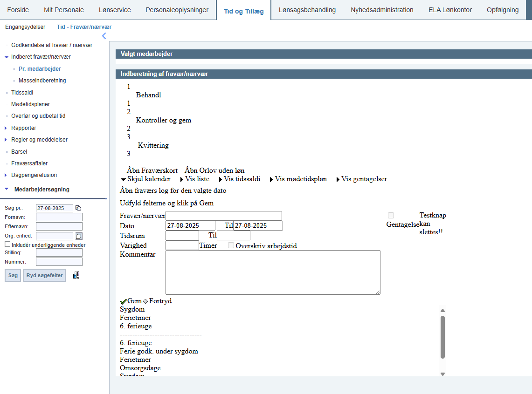The height and width of the screenshot is (394, 532).
Task: Open the calendar icon next to Søg pr. date
Action: click(78, 208)
